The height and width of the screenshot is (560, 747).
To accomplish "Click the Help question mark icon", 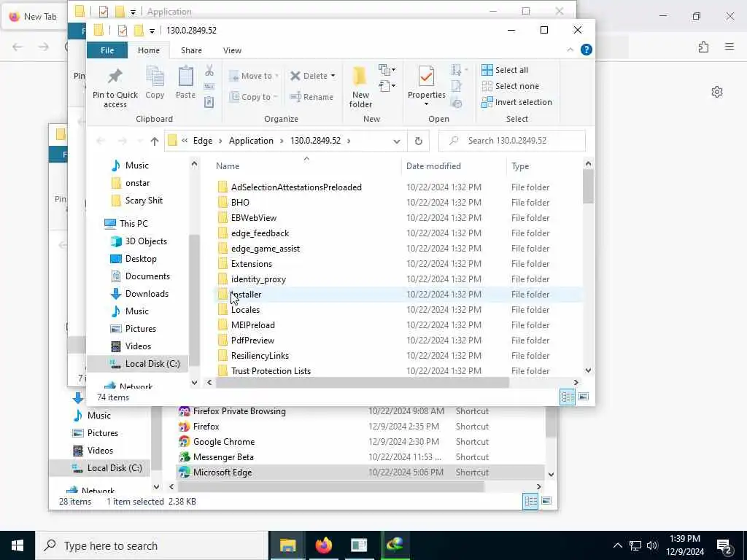I will 587,50.
